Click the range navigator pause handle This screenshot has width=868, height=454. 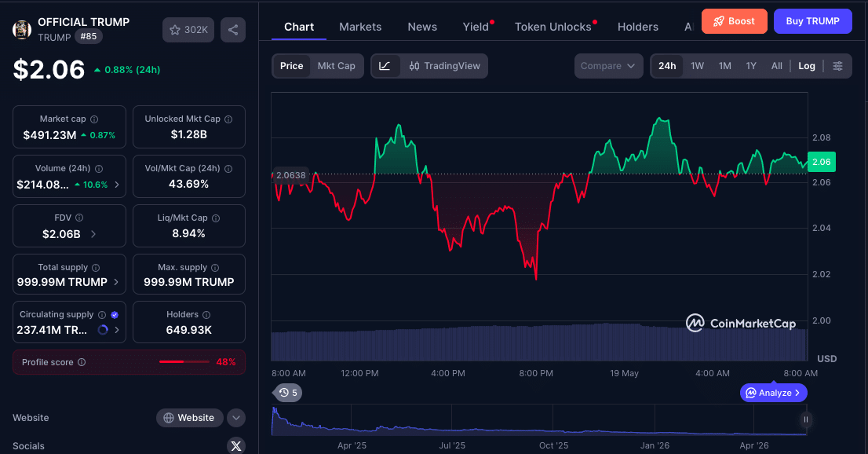tap(805, 419)
